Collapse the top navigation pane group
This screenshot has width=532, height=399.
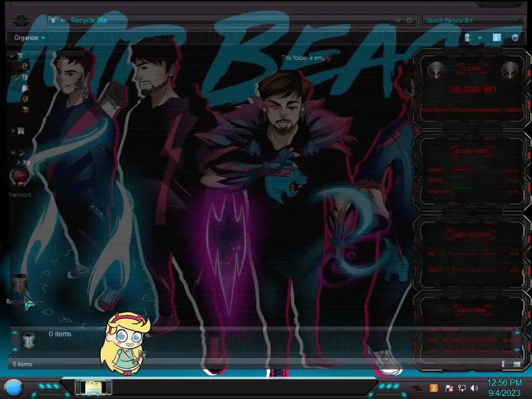[12, 55]
